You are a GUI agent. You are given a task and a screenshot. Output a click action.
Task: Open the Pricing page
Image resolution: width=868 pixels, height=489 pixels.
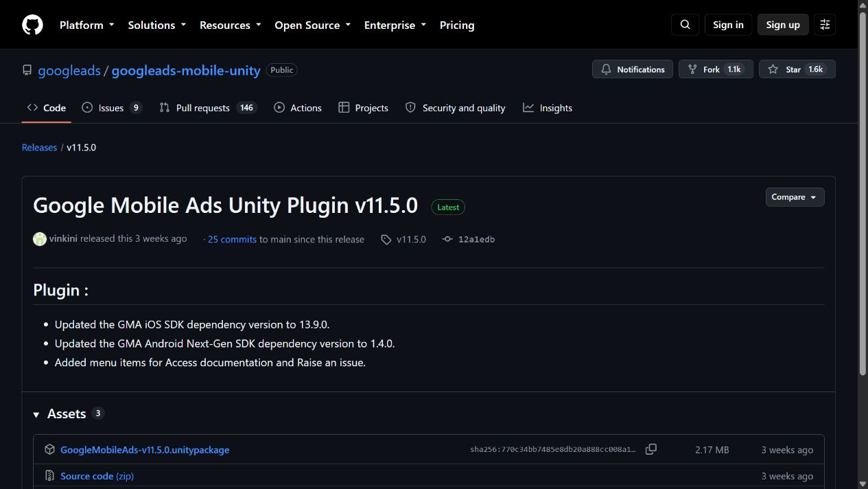tap(457, 25)
